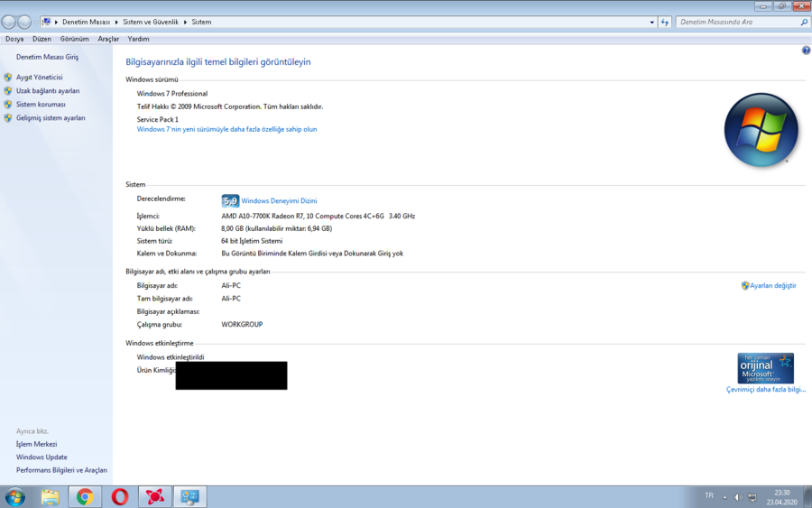The height and width of the screenshot is (508, 812).
Task: Click the search magnifier icon
Action: pos(804,23)
